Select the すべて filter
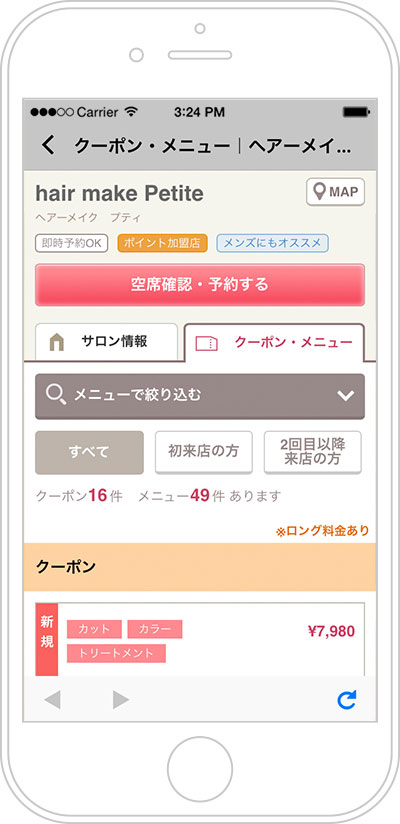400x824 pixels. pyautogui.click(x=89, y=452)
